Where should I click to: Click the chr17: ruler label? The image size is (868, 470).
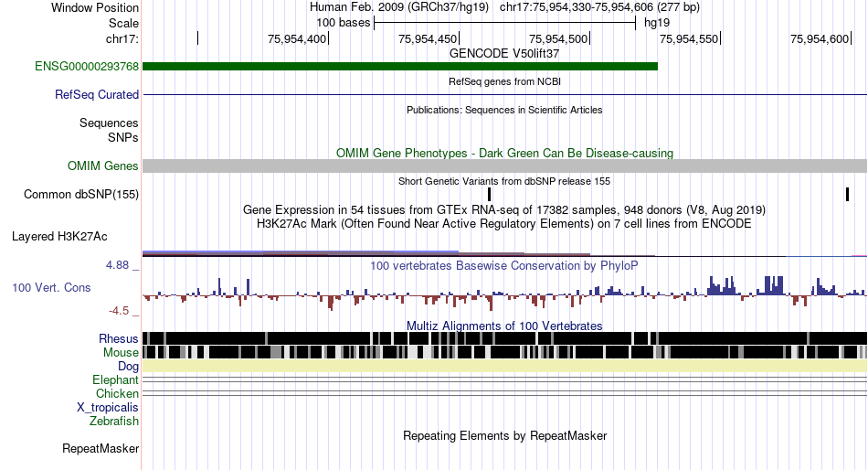click(x=122, y=38)
